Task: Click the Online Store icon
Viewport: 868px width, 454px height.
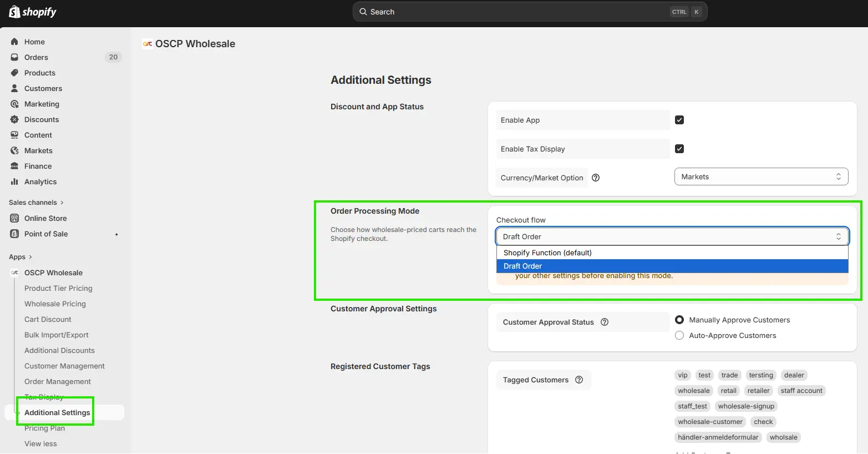Action: point(14,218)
